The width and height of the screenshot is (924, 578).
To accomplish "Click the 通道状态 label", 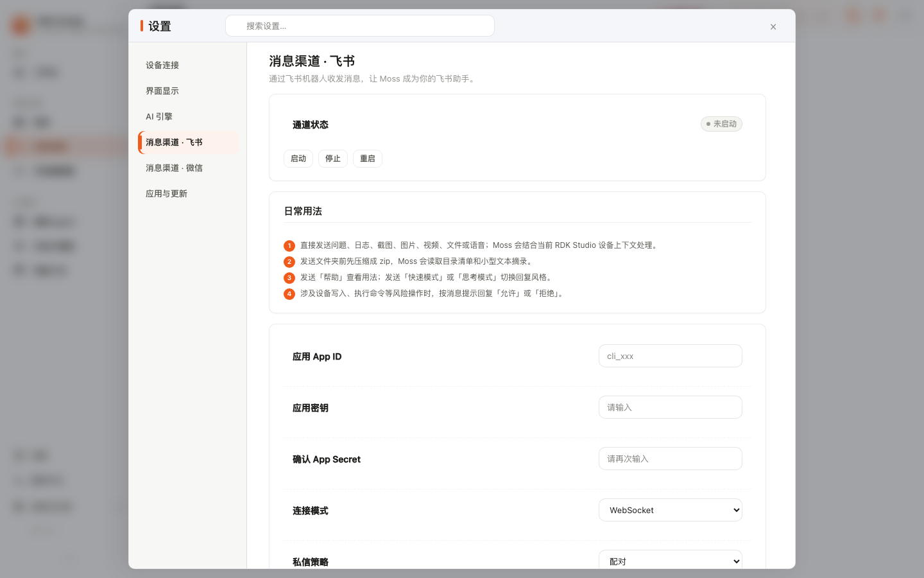I will click(x=311, y=125).
